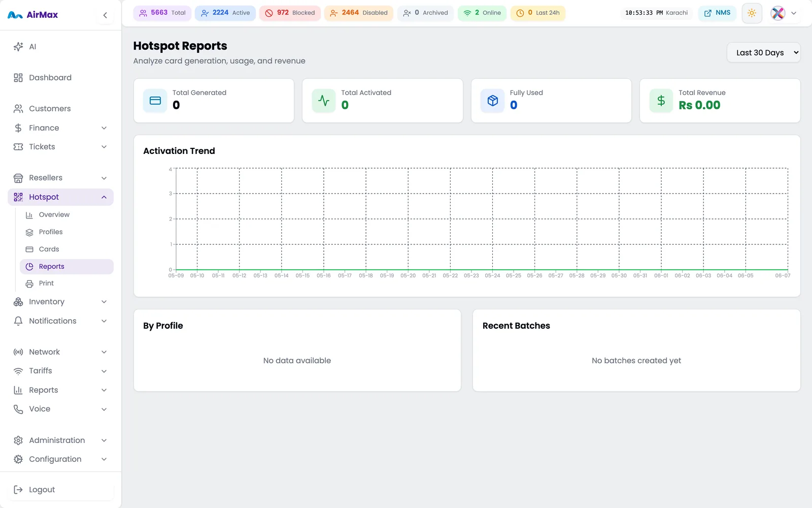Open Hotspot Profiles page

pyautogui.click(x=66, y=232)
